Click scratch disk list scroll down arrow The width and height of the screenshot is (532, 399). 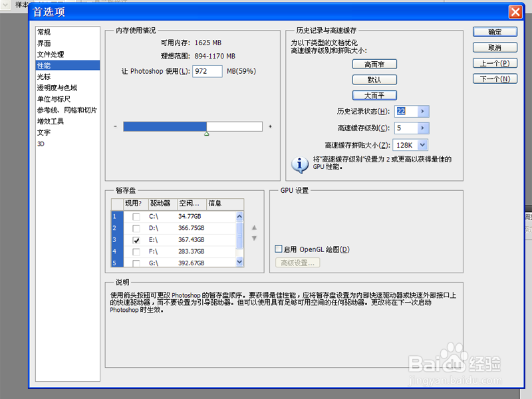pyautogui.click(x=239, y=262)
